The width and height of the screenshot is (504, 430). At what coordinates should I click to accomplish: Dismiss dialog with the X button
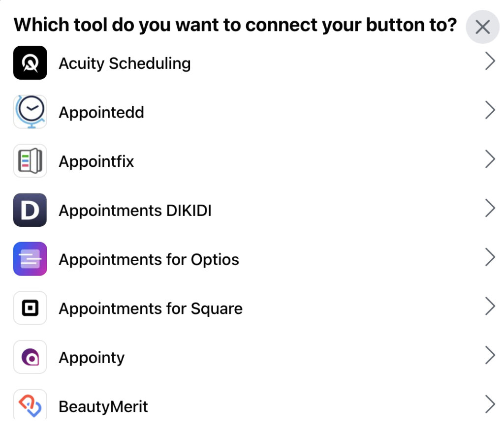pyautogui.click(x=482, y=27)
